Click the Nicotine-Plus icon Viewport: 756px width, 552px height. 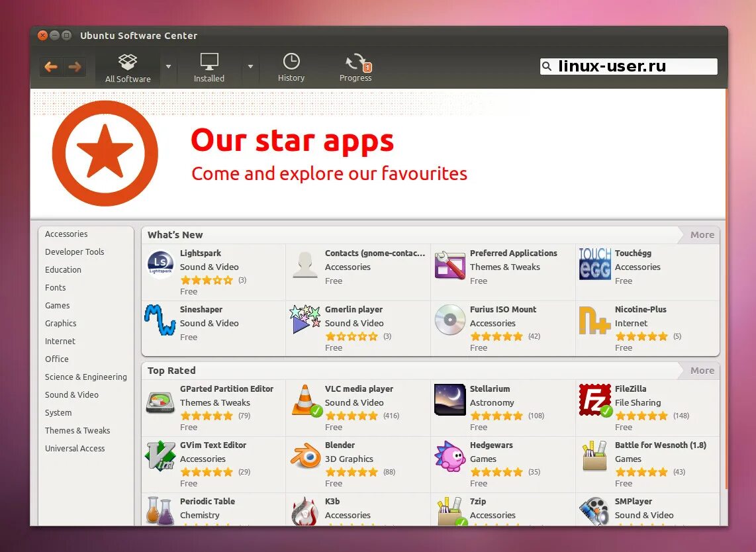point(594,320)
